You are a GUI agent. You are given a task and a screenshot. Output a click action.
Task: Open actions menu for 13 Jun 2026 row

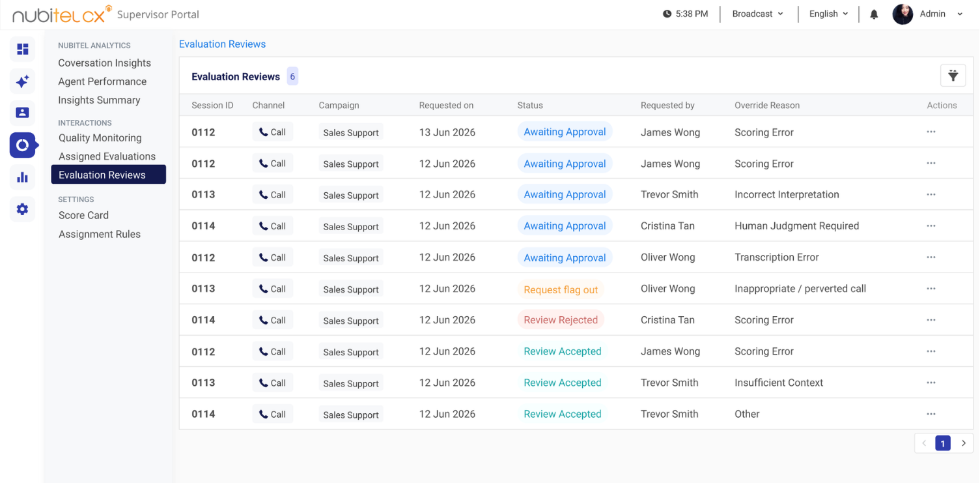[931, 132]
